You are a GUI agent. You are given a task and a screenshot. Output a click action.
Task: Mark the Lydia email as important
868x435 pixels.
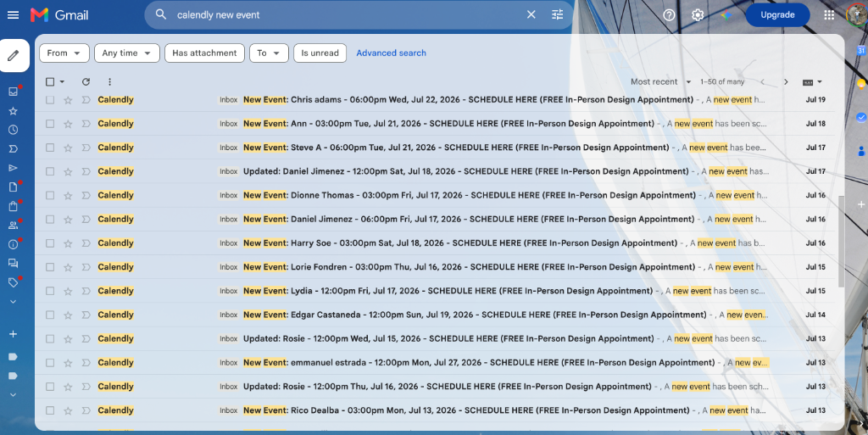(x=86, y=291)
